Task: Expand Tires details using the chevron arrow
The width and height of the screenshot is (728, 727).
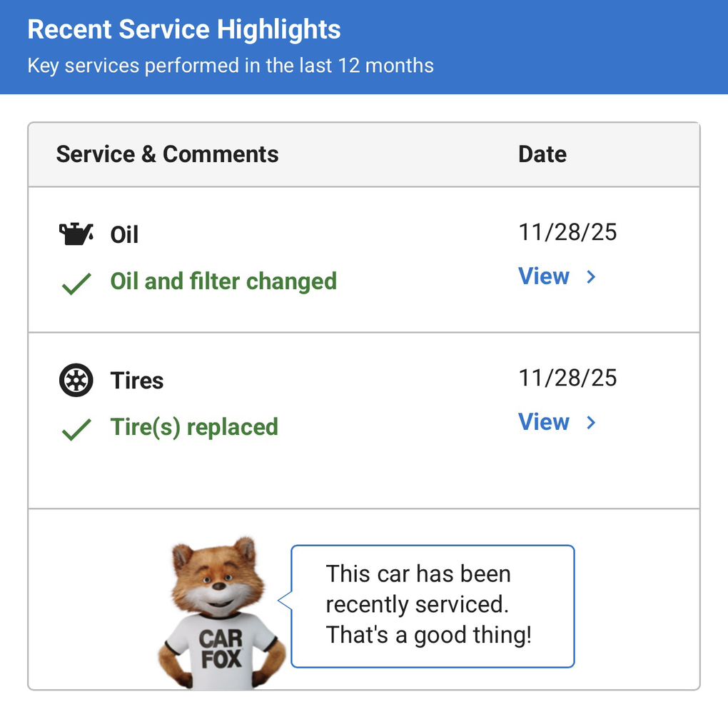Action: [x=591, y=423]
